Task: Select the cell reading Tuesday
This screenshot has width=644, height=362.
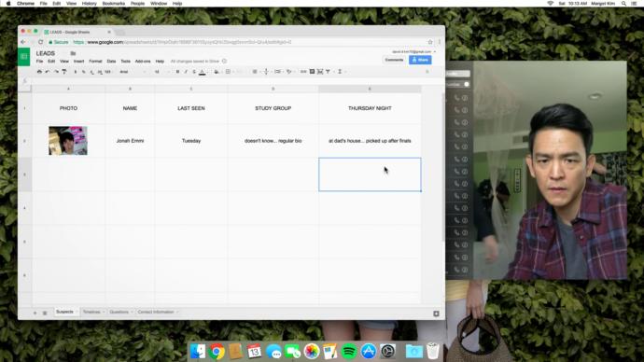Action: (x=191, y=141)
